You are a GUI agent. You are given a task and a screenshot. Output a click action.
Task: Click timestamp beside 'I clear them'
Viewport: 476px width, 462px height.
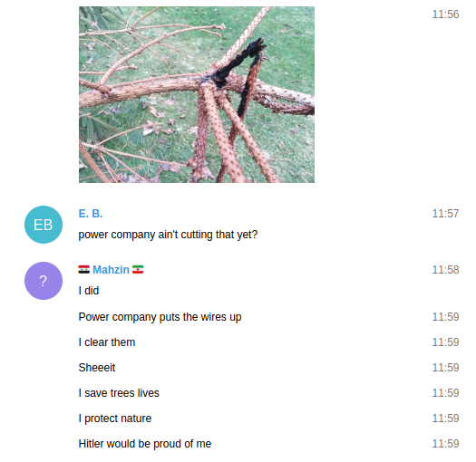pos(445,342)
